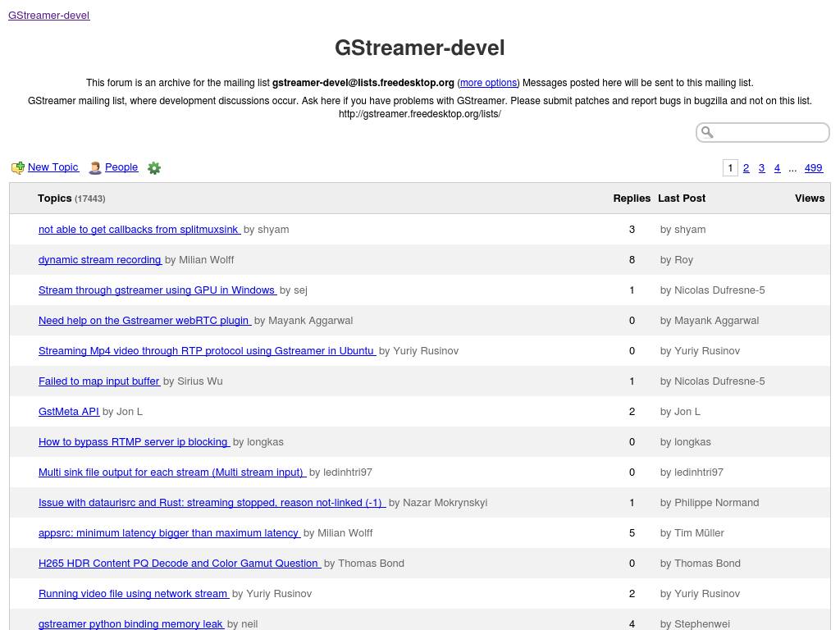Click last post 'by ledinhtri97'
The height and width of the screenshot is (630, 840).
click(x=692, y=472)
